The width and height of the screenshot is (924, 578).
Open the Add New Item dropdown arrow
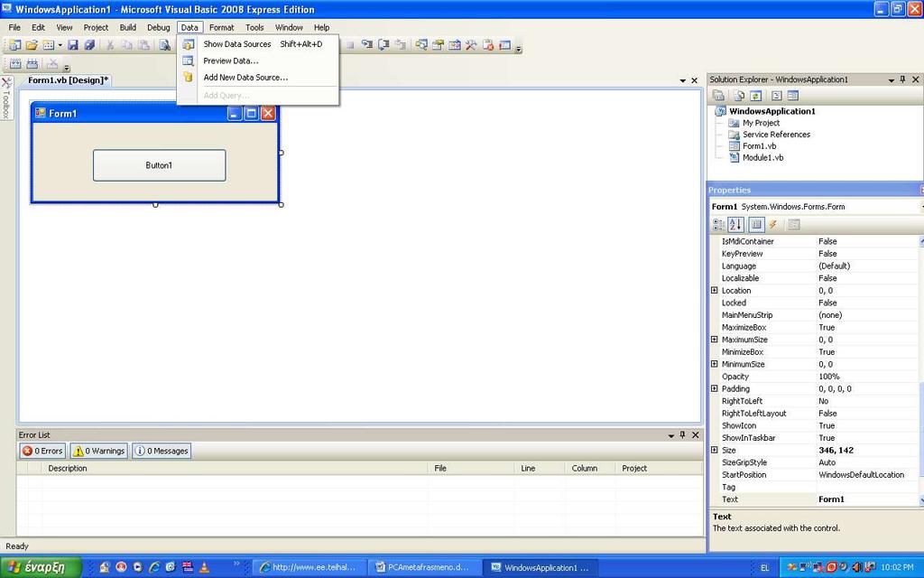click(x=60, y=45)
